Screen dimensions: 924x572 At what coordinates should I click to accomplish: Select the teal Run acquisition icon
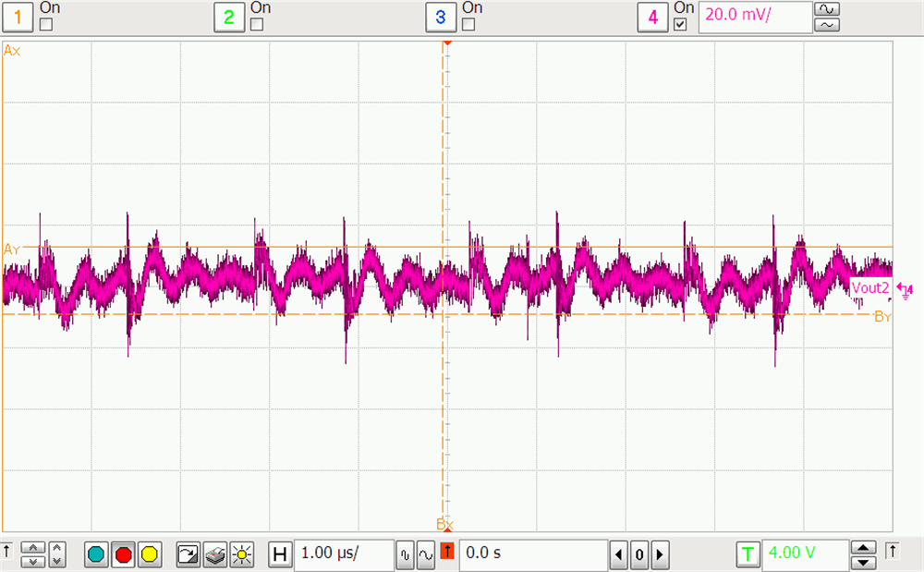coord(95,554)
